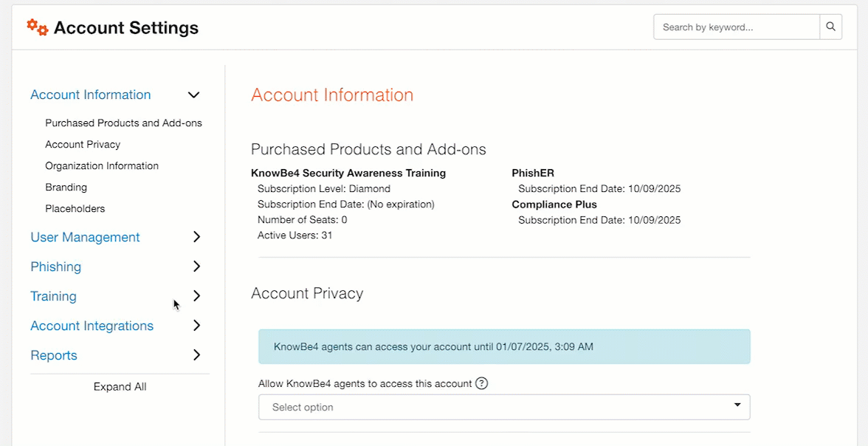Click the Subscription Level: Diamond text
The image size is (868, 446).
click(324, 189)
